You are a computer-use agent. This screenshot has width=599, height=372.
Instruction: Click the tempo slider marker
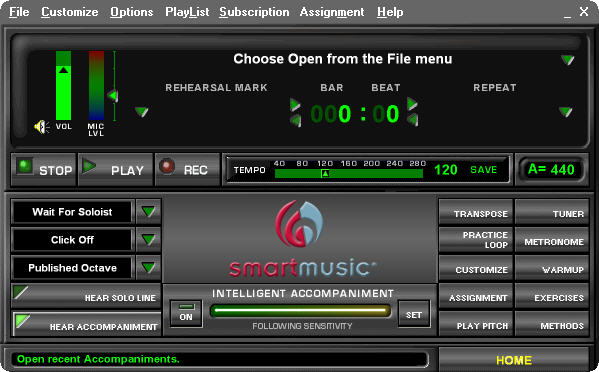tap(325, 174)
